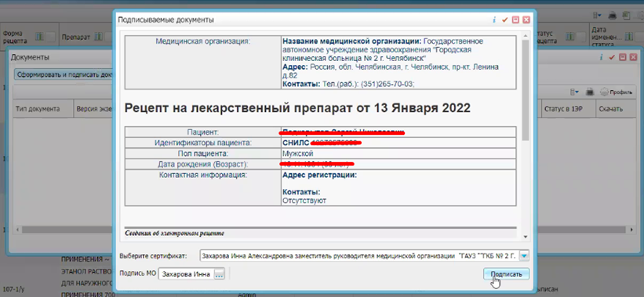Click the Подписать button
This screenshot has height=297, width=644.
(x=507, y=274)
